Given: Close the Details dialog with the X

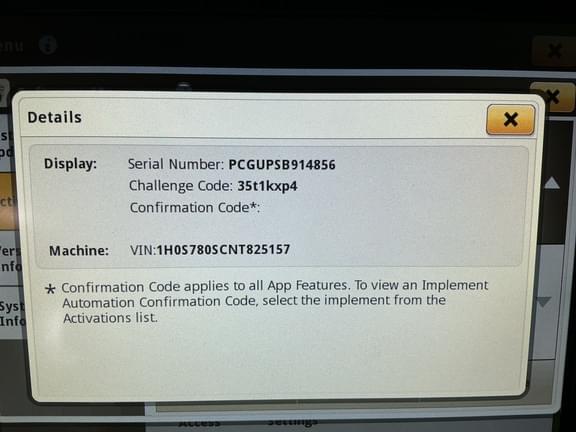Looking at the screenshot, I should coord(510,119).
